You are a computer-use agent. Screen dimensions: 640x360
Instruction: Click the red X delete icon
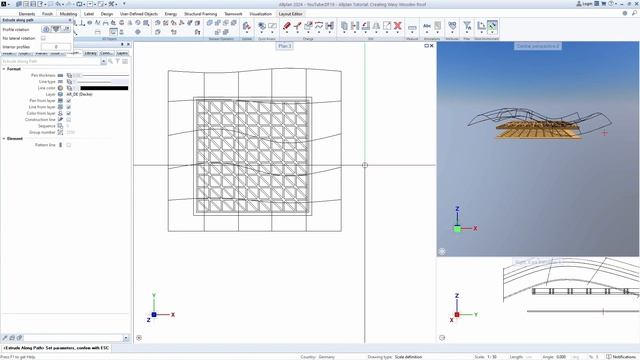coord(398,26)
